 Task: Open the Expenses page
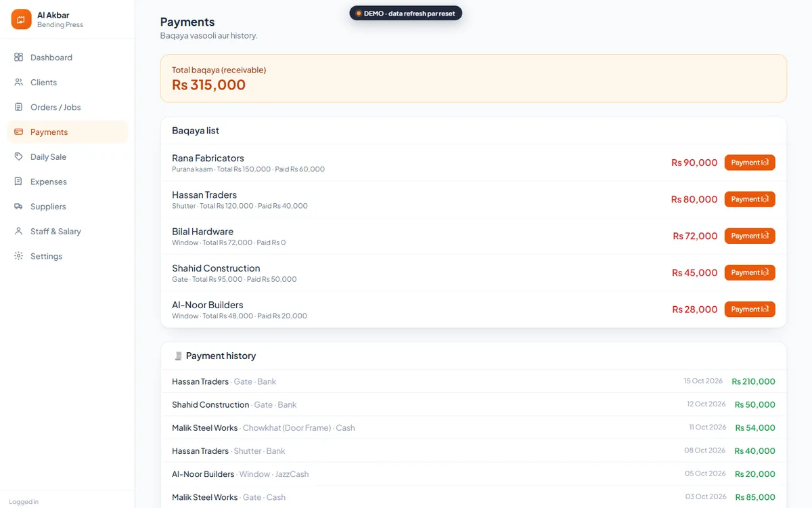coord(67,182)
